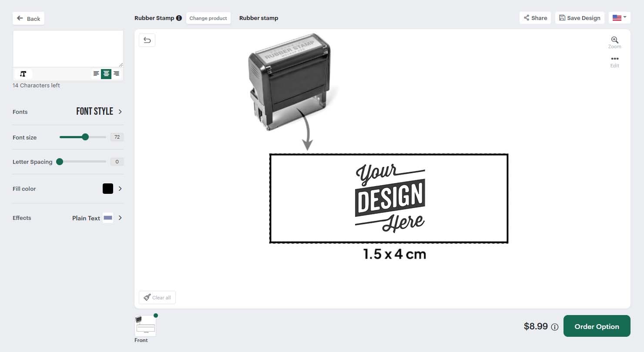644x352 pixels.
Task: Open the Zoom magnifier tool
Action: point(614,40)
